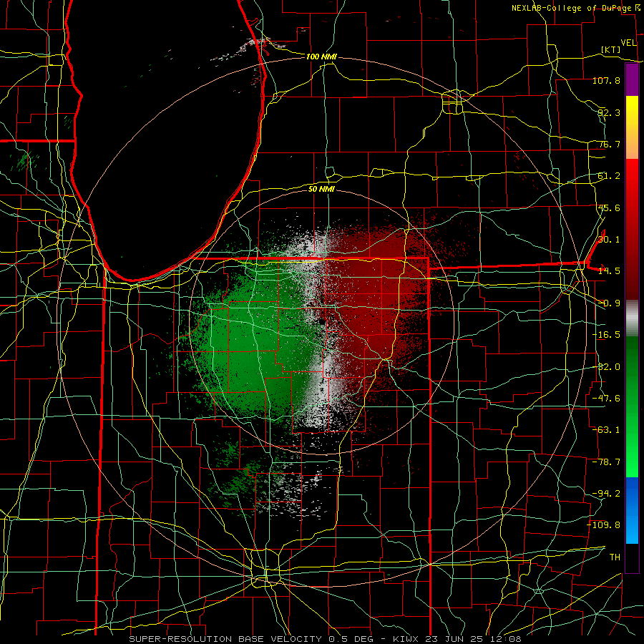Click the blue segment of the velocity color bar
Viewport: 644px width, 644px height.
coord(632,510)
